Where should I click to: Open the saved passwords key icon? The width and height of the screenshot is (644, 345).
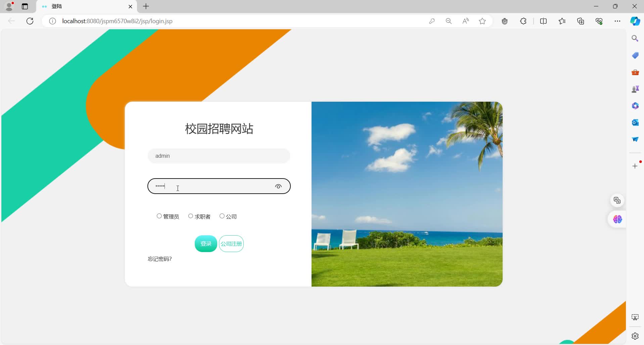pyautogui.click(x=432, y=21)
